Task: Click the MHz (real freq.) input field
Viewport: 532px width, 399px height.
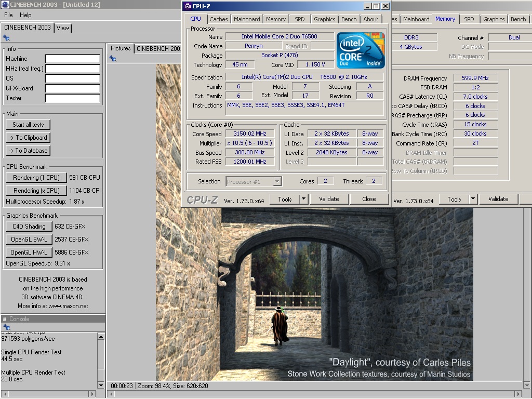Action: pos(73,69)
